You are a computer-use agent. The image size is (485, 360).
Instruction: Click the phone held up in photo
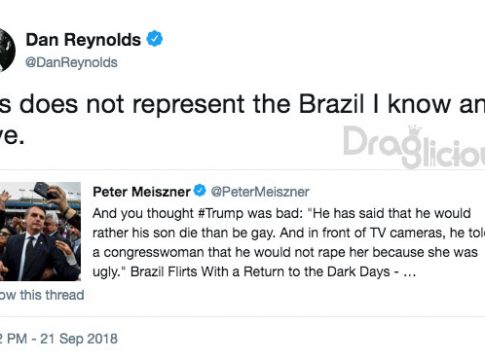tap(44, 190)
